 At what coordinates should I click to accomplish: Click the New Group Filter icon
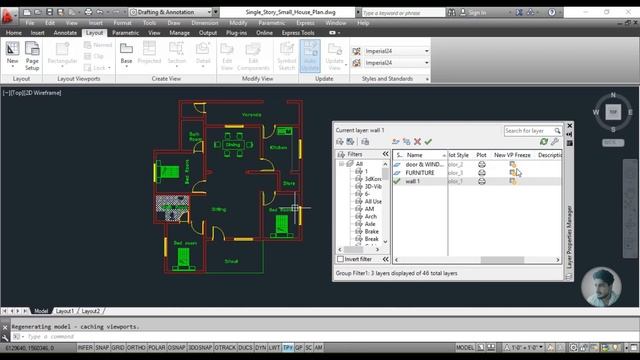click(x=350, y=142)
